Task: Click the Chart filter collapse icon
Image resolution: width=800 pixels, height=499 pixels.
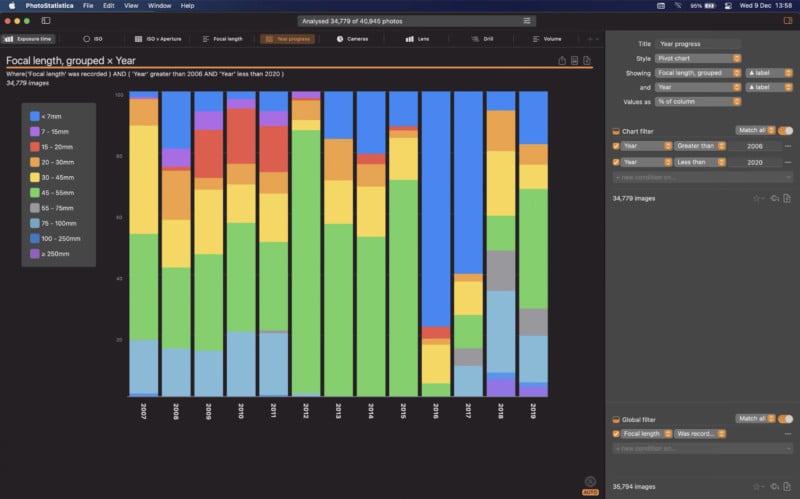Action: coord(616,131)
